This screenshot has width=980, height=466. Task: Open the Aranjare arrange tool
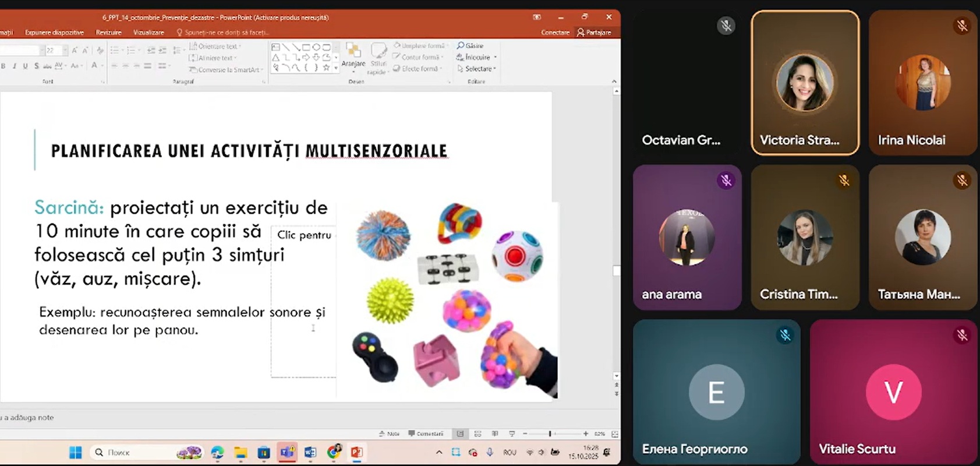pos(353,56)
